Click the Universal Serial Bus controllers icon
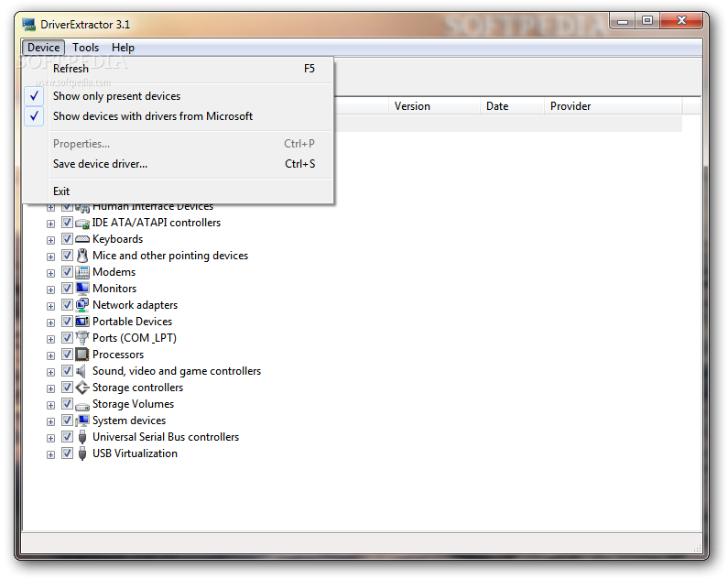Screen dimensions: 728x579 coord(82,437)
